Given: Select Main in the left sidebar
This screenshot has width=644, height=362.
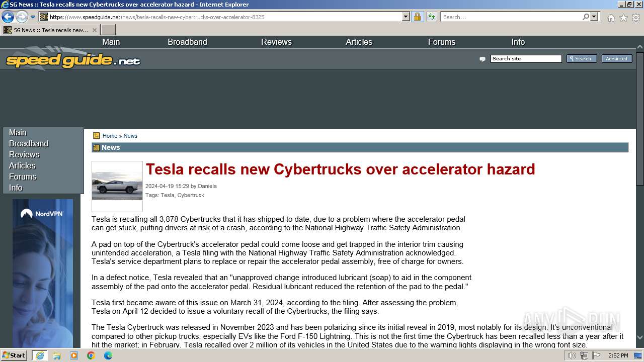Looking at the screenshot, I should pyautogui.click(x=18, y=133).
